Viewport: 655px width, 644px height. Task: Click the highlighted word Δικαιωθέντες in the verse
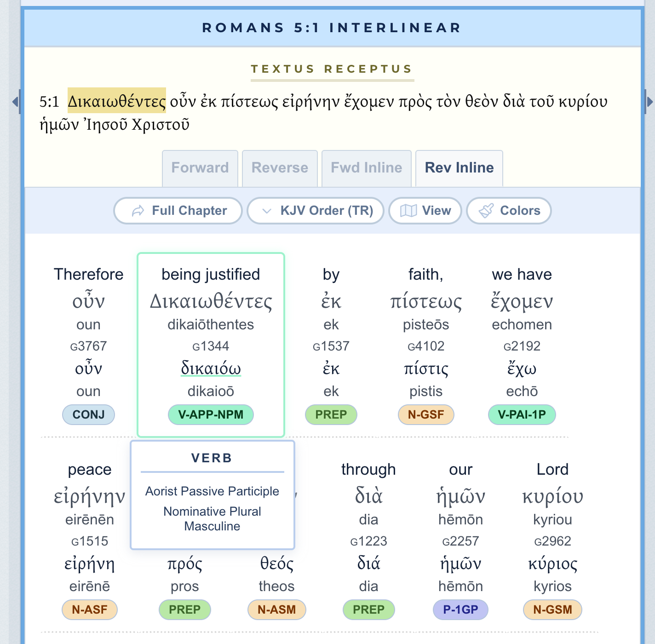tap(117, 101)
